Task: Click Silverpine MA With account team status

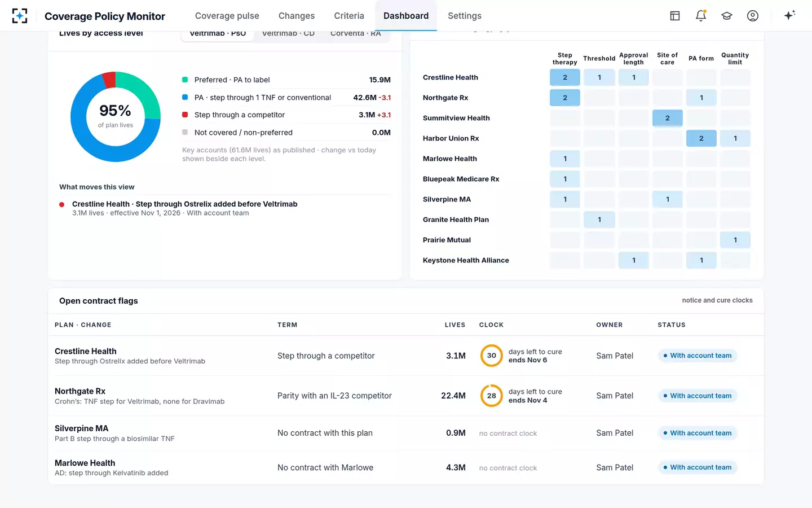Action: [698, 433]
